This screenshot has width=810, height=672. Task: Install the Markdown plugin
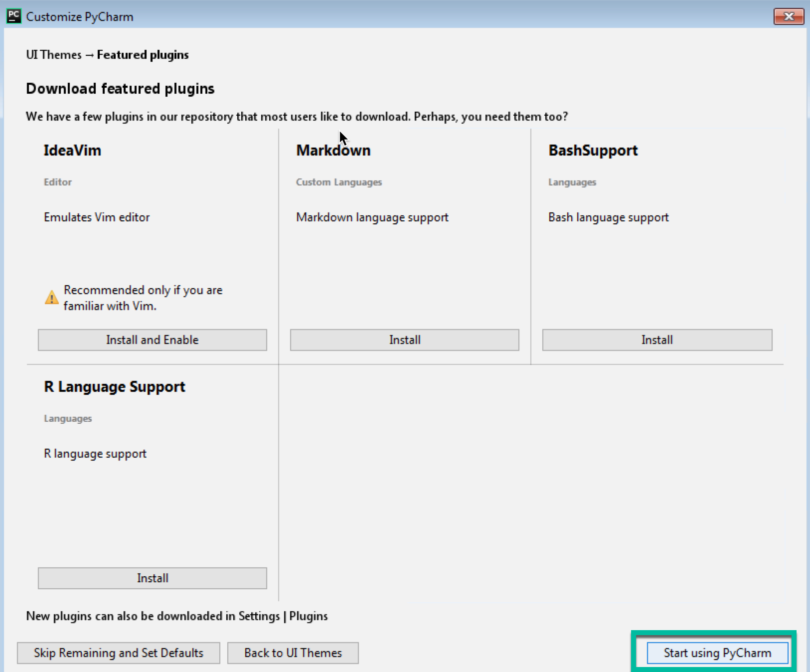(405, 340)
